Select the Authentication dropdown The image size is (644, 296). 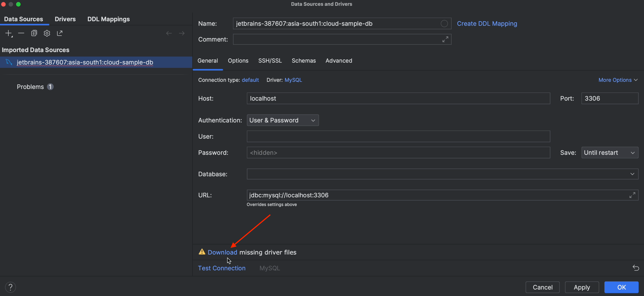click(283, 120)
